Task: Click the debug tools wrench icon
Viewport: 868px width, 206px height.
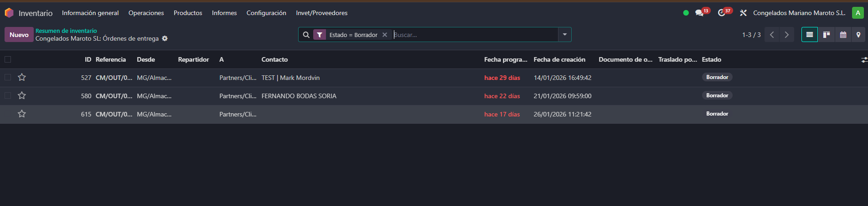Action: pos(743,13)
